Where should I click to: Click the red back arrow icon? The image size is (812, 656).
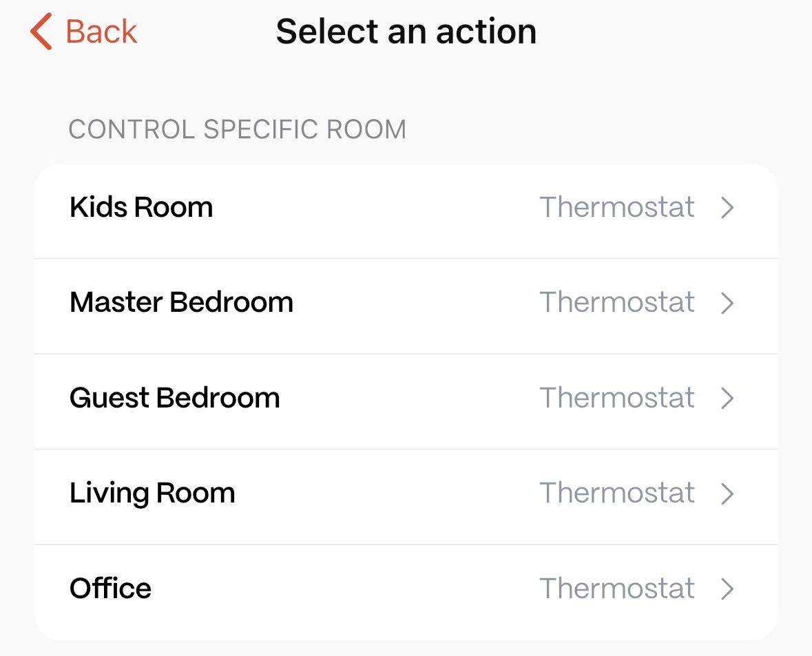coord(42,32)
